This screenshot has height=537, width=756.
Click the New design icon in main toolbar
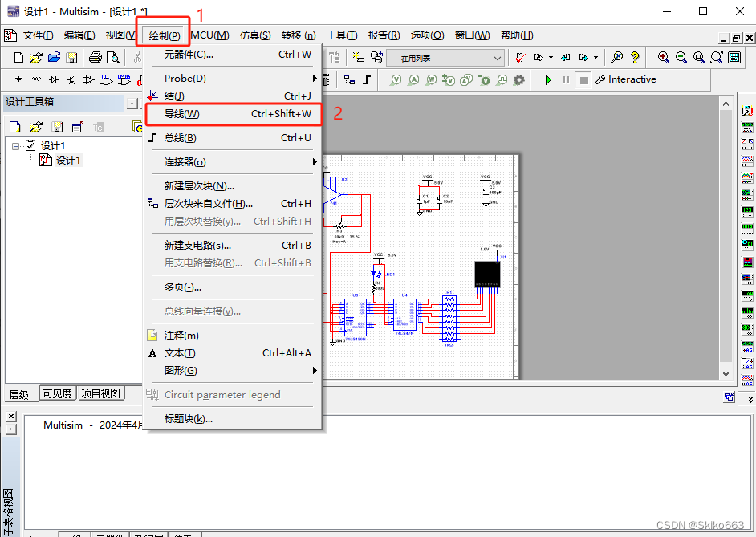click(x=18, y=58)
